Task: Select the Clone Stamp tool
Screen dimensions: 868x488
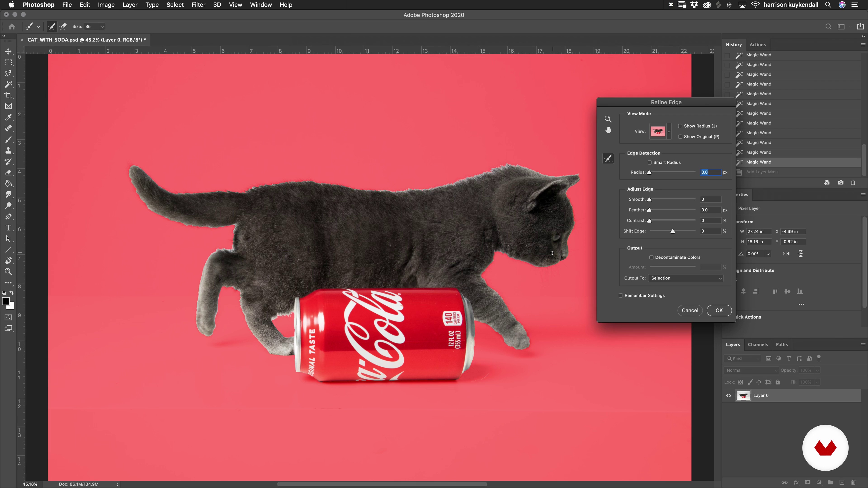Action: click(8, 150)
